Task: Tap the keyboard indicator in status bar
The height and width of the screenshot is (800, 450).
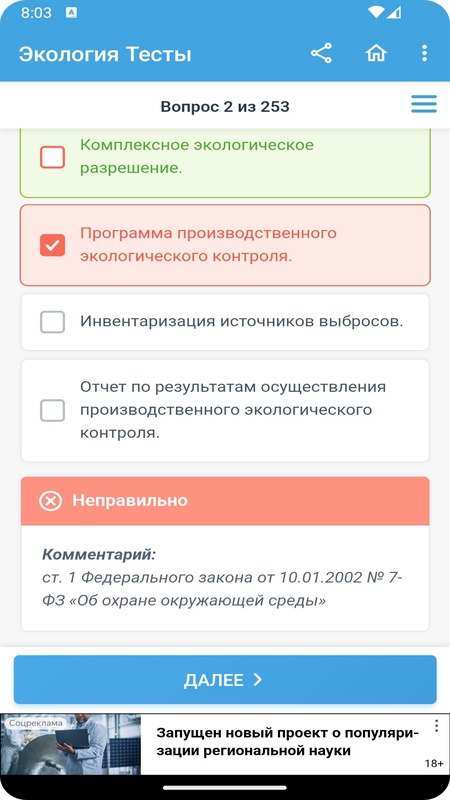Action: (x=71, y=13)
